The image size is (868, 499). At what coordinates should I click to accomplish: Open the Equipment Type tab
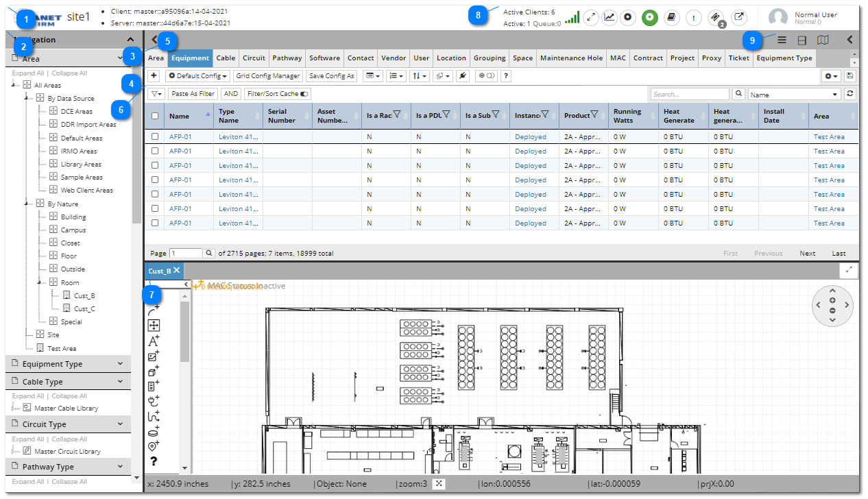pyautogui.click(x=784, y=58)
